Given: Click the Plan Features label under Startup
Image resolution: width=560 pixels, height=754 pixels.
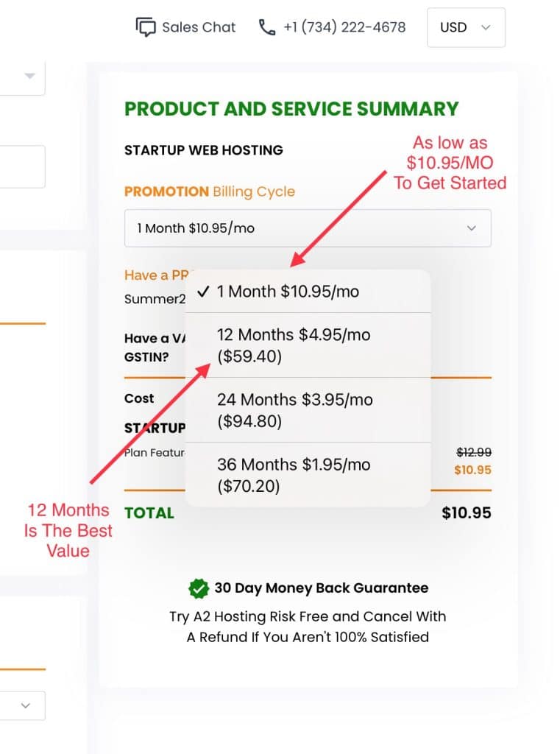Looking at the screenshot, I should click(155, 453).
